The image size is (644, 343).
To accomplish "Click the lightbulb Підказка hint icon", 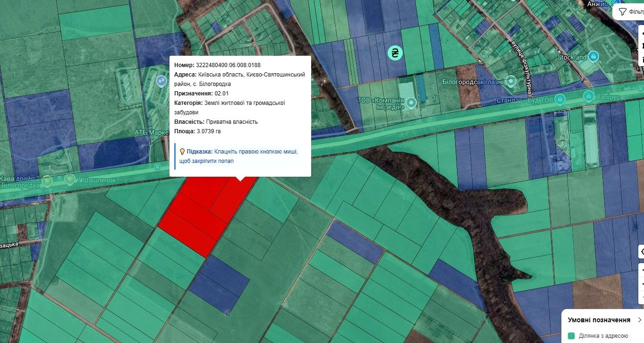I will (182, 152).
